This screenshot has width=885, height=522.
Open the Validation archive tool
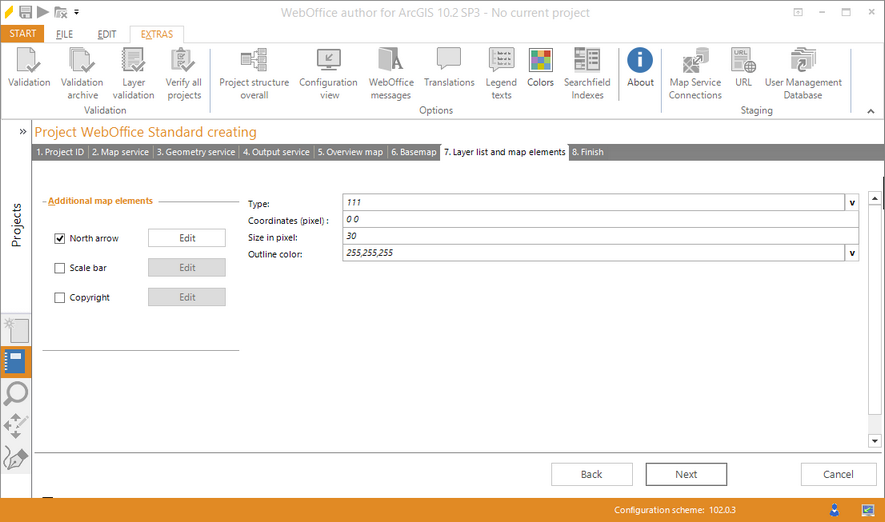click(82, 74)
